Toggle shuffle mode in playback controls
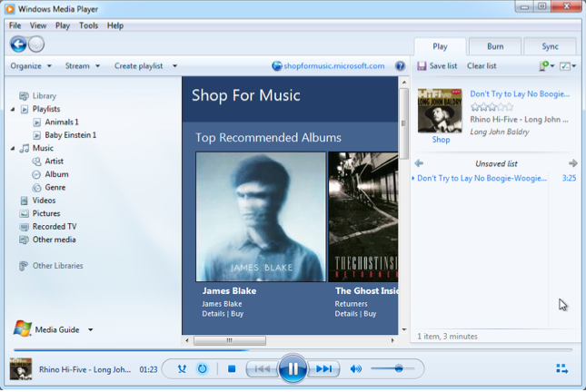Image resolution: width=586 pixels, height=392 pixels. [x=182, y=369]
